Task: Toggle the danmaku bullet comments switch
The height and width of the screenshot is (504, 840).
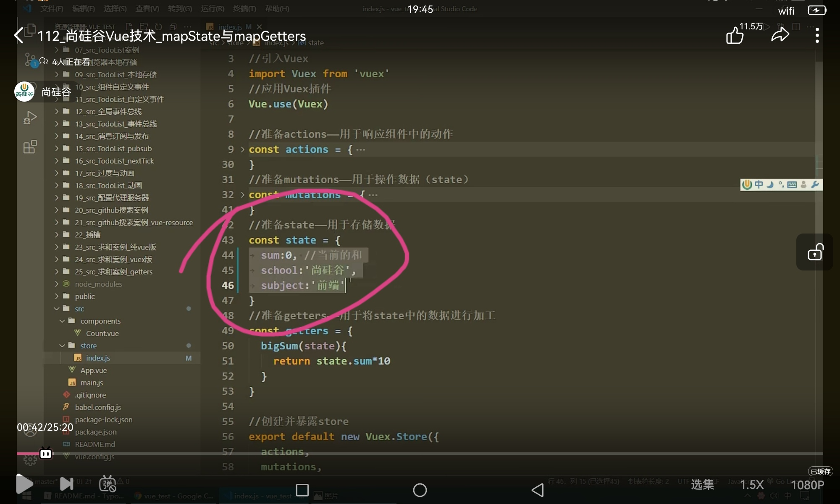Action: click(108, 484)
